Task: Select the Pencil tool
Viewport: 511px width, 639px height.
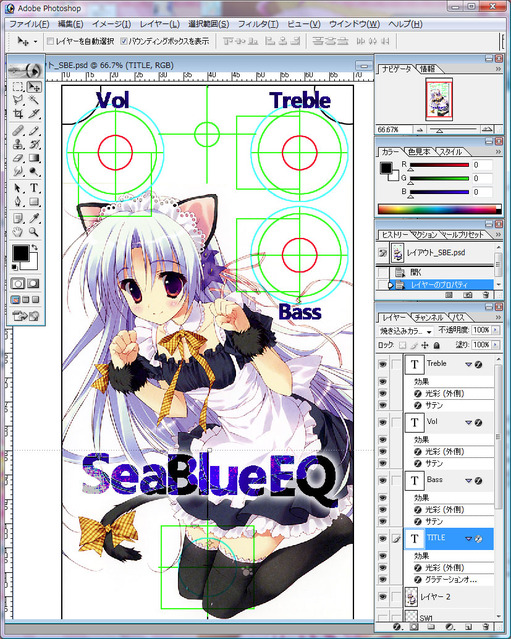Action: coord(34,130)
